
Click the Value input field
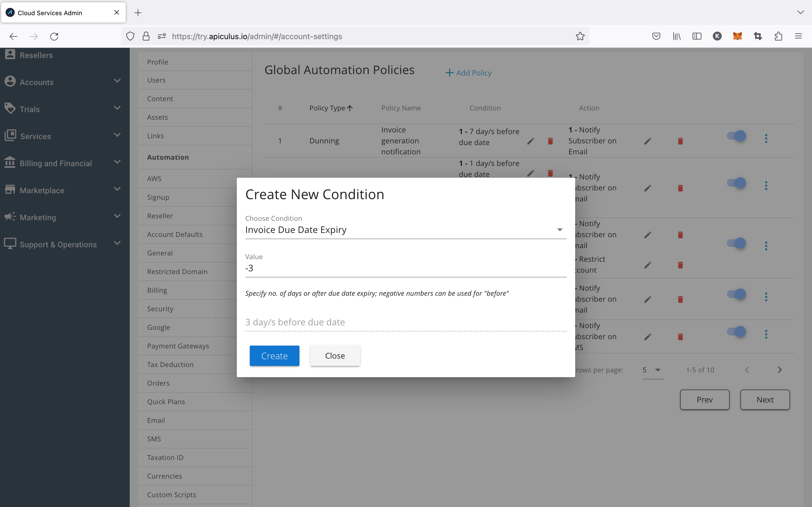[405, 268]
